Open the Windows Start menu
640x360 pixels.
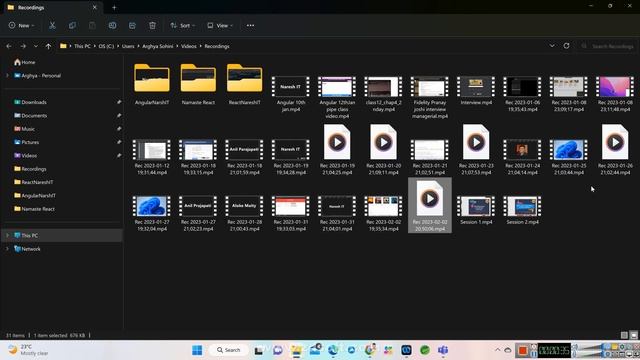[197, 350]
